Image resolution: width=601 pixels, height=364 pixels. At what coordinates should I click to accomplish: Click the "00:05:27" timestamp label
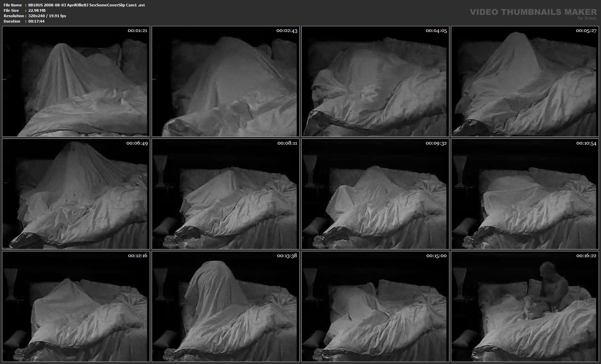pyautogui.click(x=586, y=31)
